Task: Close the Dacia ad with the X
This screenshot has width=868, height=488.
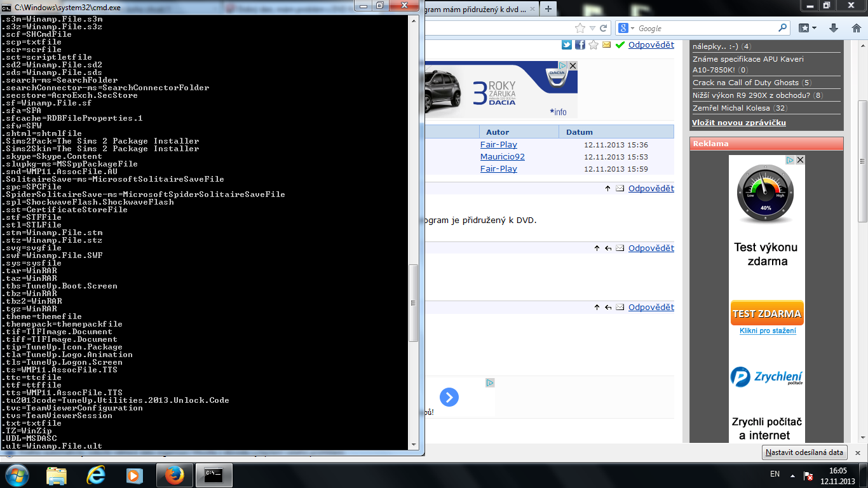Action: click(x=573, y=65)
